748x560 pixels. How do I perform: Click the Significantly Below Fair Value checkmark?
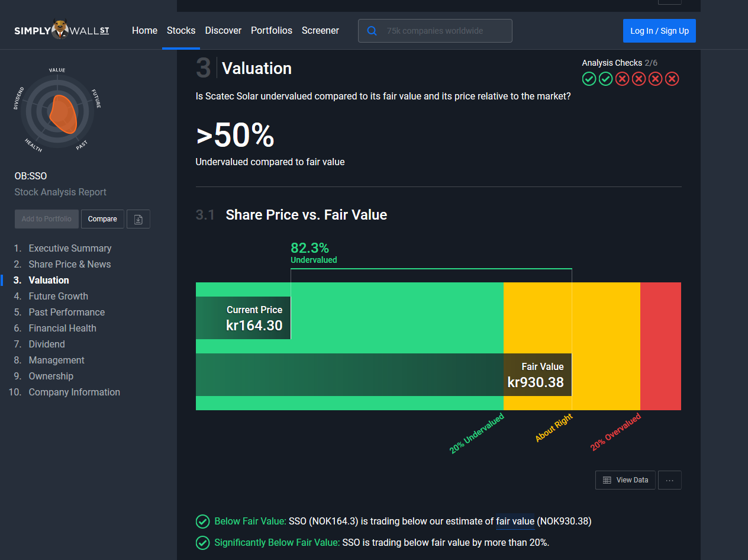pos(202,542)
